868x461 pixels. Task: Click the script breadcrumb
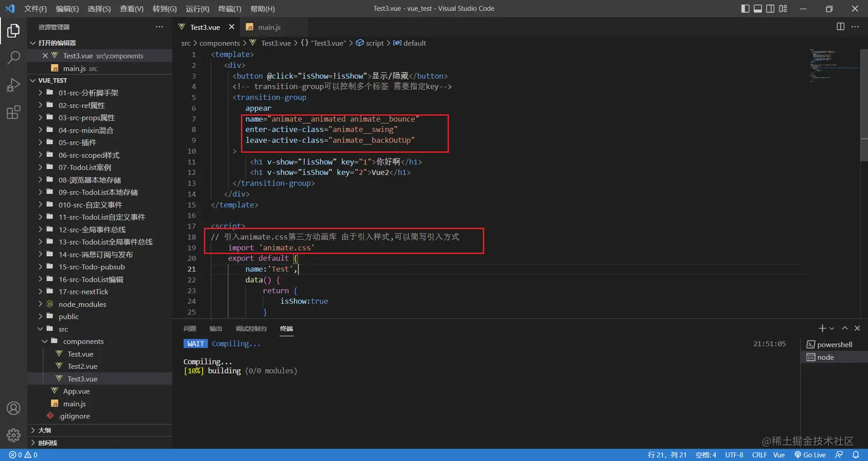click(370, 43)
